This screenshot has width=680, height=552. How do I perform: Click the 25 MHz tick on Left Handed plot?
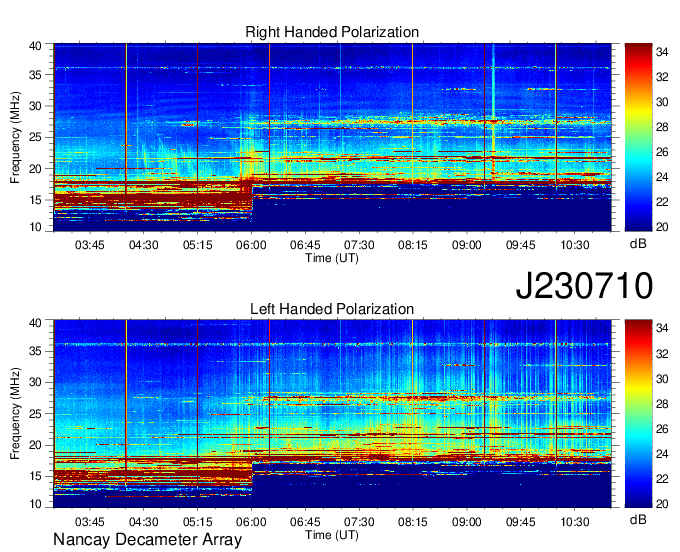[36, 414]
